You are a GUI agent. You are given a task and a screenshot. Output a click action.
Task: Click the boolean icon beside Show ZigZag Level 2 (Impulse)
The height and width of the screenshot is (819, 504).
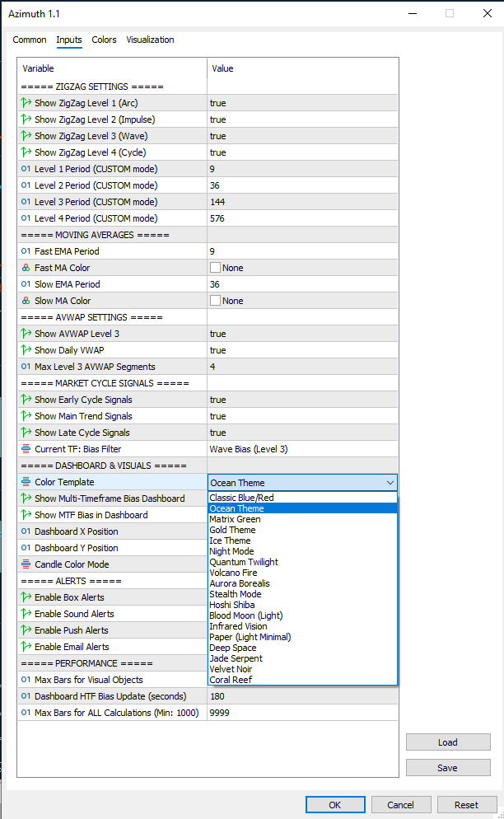tap(26, 119)
